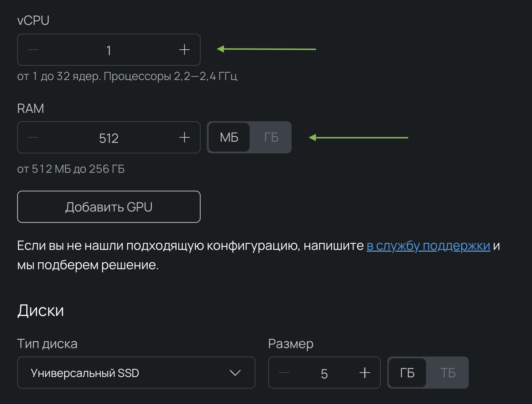This screenshot has width=532, height=404.
Task: Click the vCPU hint about 1–32 ядер
Action: click(x=127, y=76)
